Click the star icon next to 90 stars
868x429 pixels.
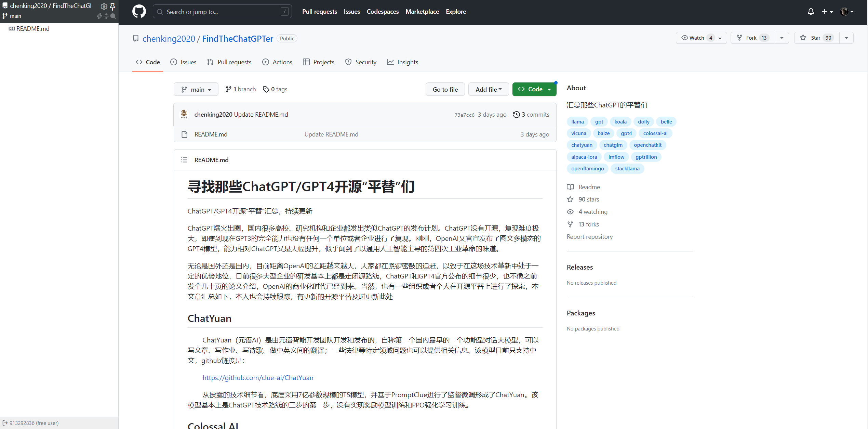click(x=570, y=199)
